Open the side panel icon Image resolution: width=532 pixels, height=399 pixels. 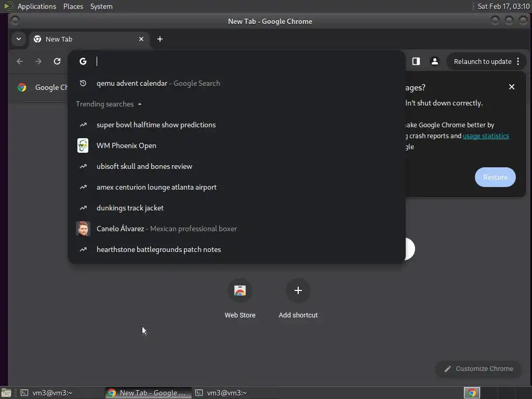tap(416, 61)
